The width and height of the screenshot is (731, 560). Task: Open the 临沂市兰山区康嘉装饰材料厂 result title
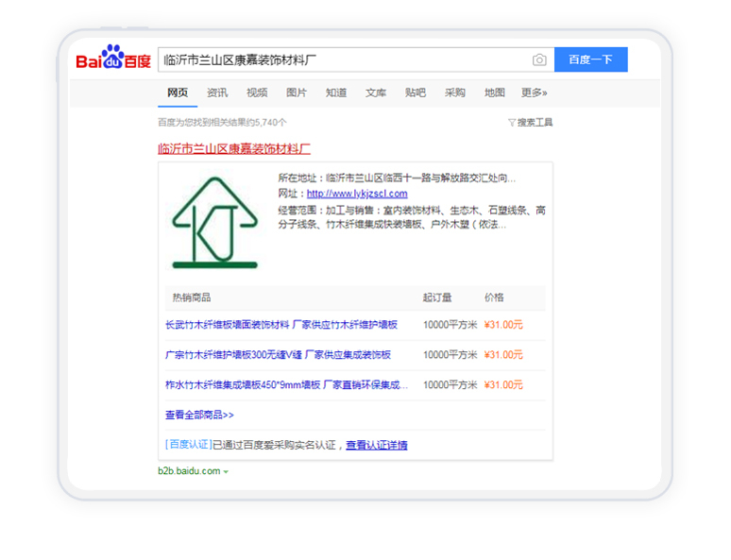point(234,148)
